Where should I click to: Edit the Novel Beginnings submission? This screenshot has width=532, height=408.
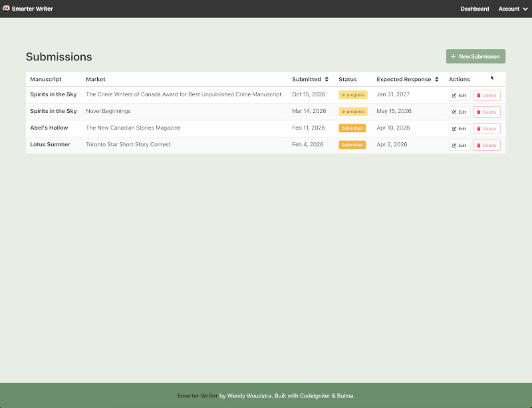[x=460, y=112]
